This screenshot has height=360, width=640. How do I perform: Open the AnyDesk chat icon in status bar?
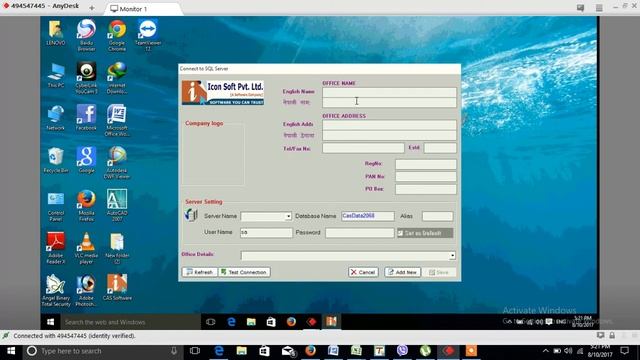[x=600, y=336]
